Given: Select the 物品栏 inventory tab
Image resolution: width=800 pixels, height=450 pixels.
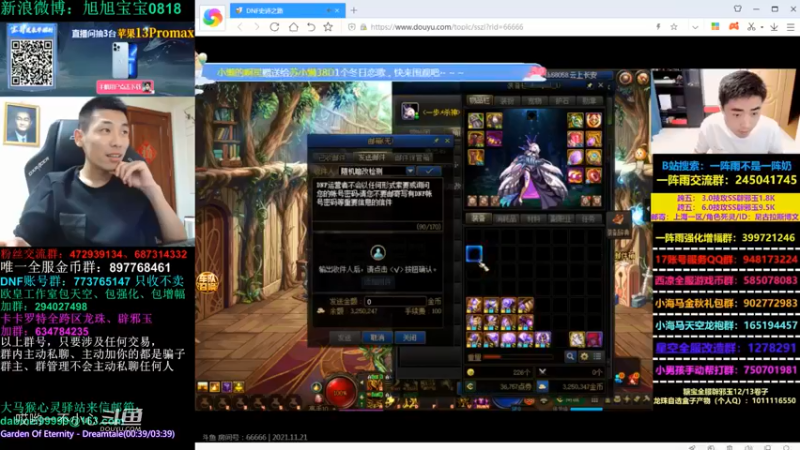Looking at the screenshot, I should click(479, 101).
